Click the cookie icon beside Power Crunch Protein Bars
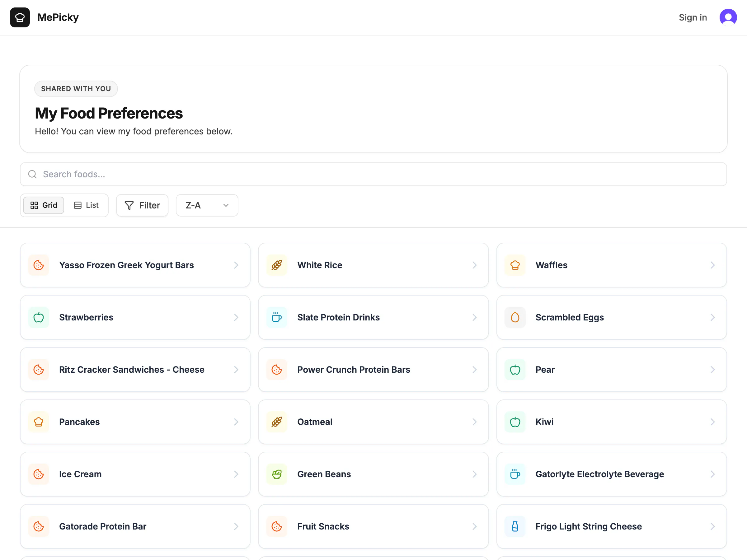 [277, 370]
